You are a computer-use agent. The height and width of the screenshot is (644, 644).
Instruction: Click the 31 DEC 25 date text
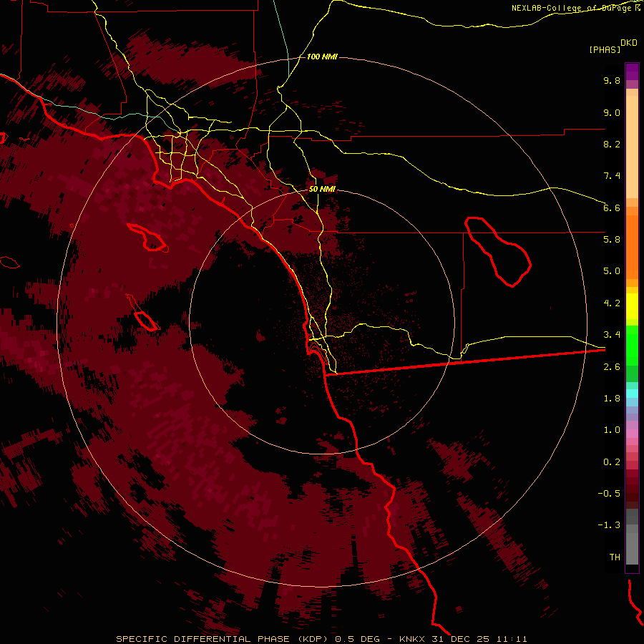click(x=462, y=639)
